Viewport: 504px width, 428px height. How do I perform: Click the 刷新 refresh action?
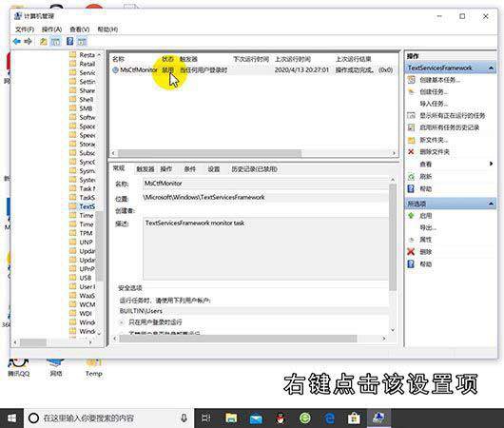[426, 176]
